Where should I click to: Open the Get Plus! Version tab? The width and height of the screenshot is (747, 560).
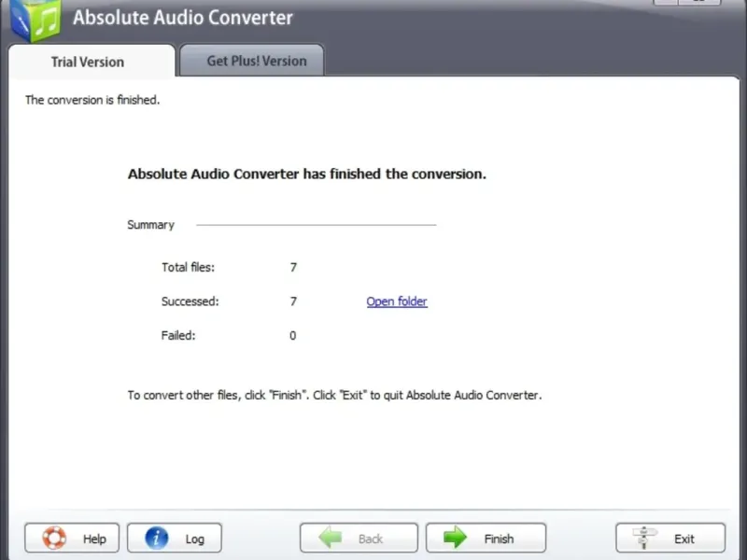pos(252,61)
